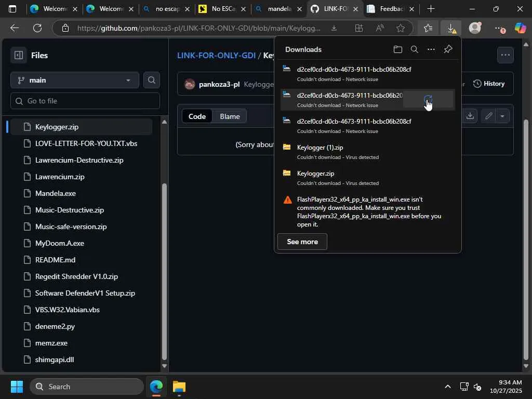The height and width of the screenshot is (399, 532).
Task: Activate Read aloud icon in address bar
Action: pos(380,28)
